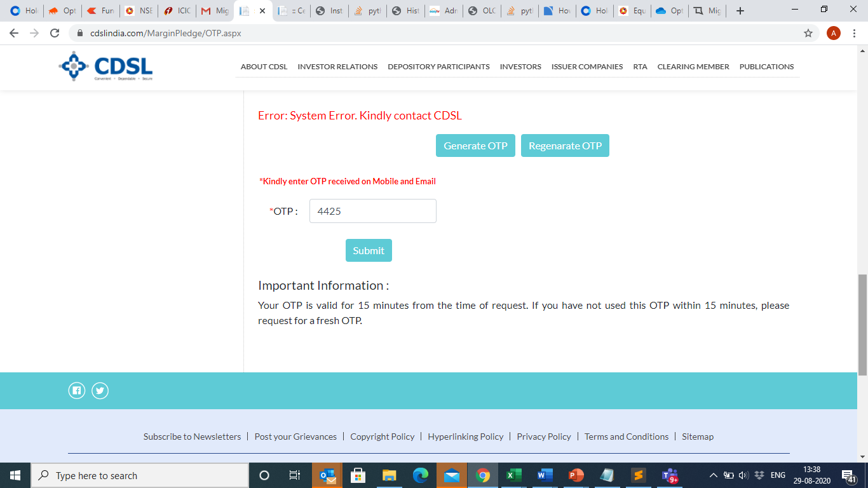This screenshot has width=868, height=488.
Task: Click the ENG language indicator
Action: tap(778, 475)
